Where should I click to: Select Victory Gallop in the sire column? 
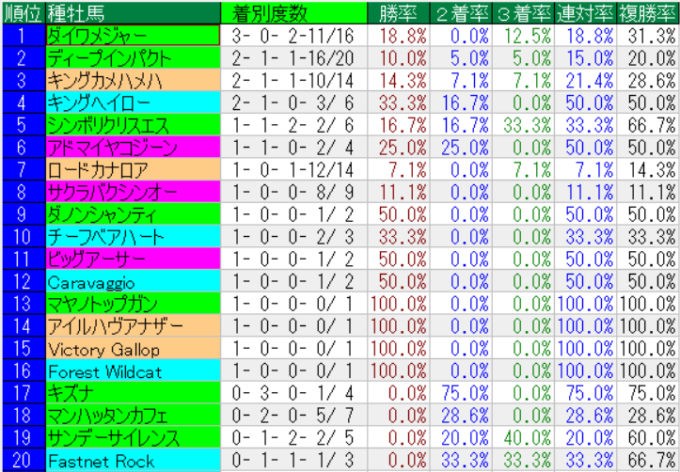(x=103, y=350)
